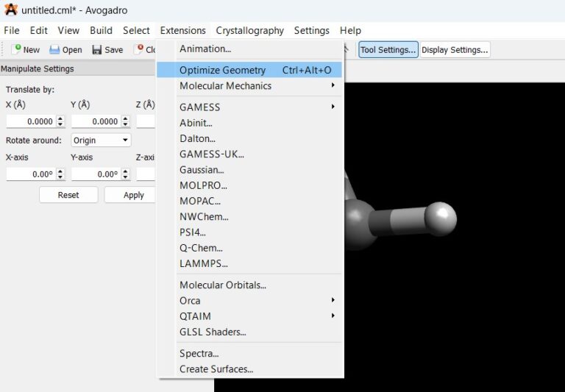The image size is (565, 392).
Task: Toggle the Display Settings... button
Action: (455, 50)
